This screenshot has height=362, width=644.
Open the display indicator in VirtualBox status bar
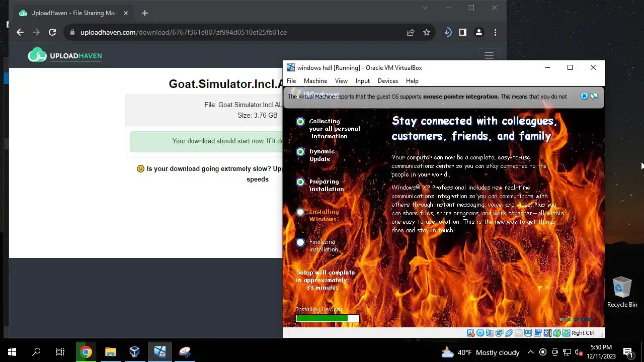click(x=528, y=333)
